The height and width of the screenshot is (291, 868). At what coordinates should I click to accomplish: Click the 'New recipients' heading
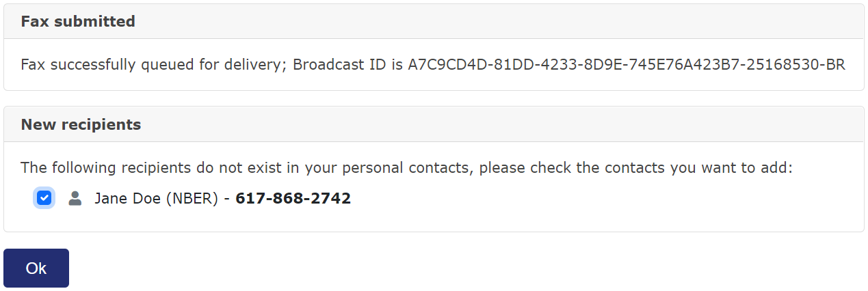click(81, 124)
